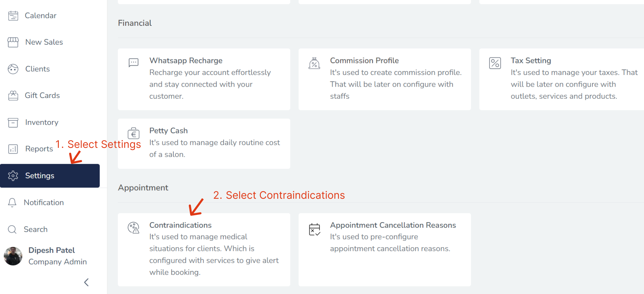Go to Inventory menu item
The width and height of the screenshot is (644, 294).
click(x=42, y=122)
